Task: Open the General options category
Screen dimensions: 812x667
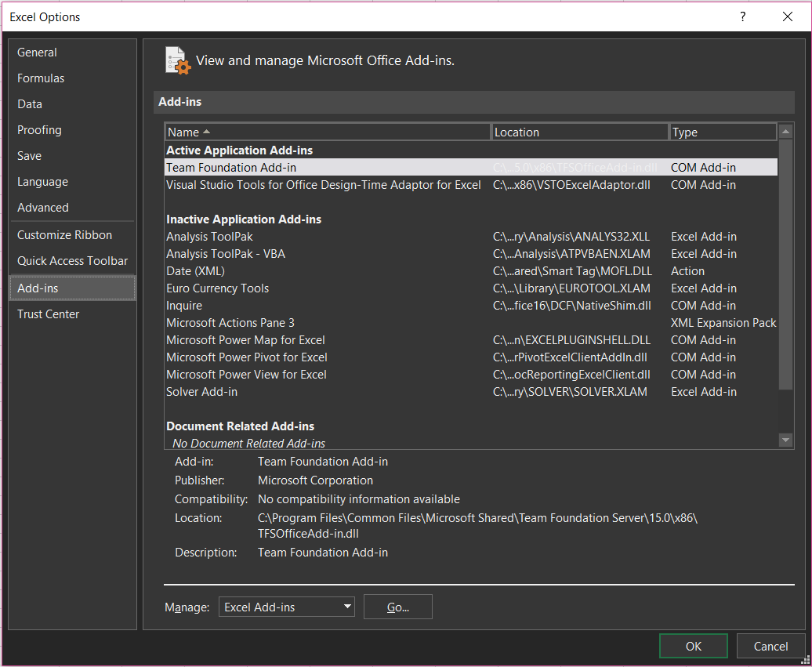Action: [37, 53]
